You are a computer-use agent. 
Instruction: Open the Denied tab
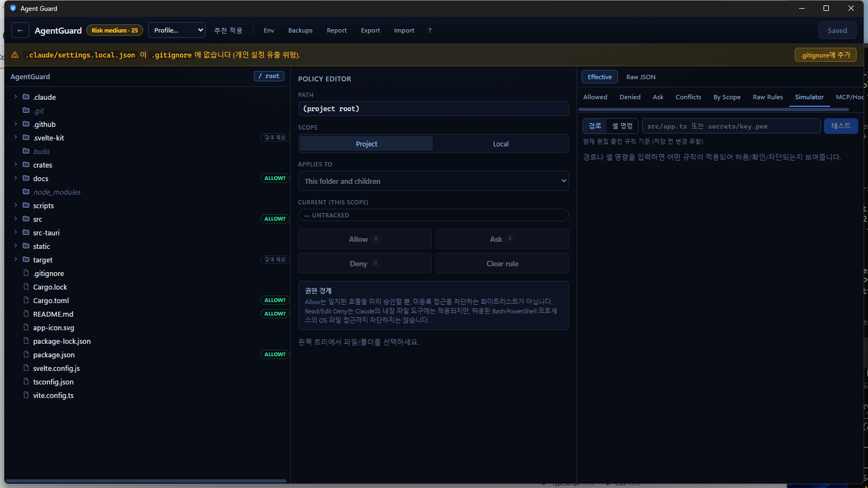point(630,97)
